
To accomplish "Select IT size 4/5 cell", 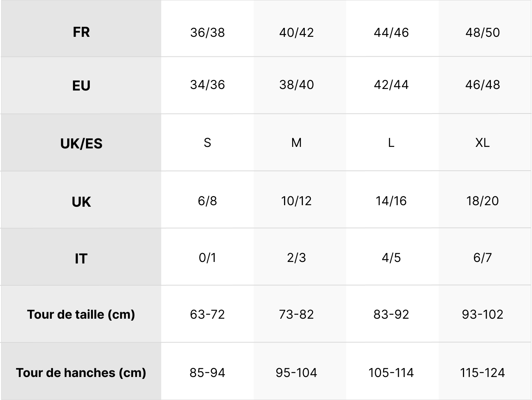I will [391, 258].
